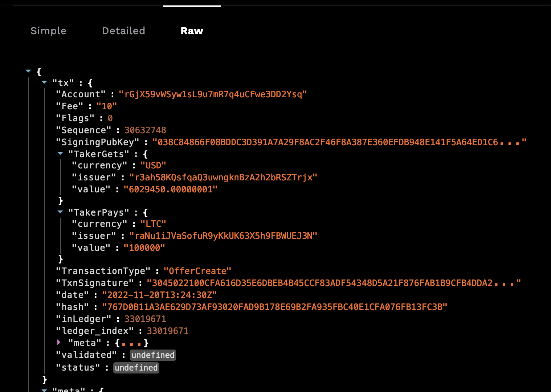Image resolution: width=551 pixels, height=392 pixels.
Task: Click the "hash" key label
Action: coord(72,307)
